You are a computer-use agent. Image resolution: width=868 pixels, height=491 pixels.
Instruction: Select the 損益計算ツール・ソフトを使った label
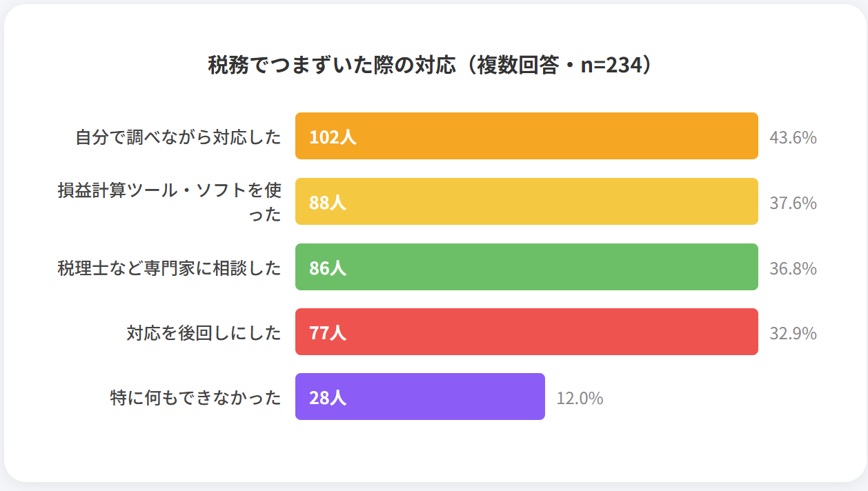(x=170, y=201)
